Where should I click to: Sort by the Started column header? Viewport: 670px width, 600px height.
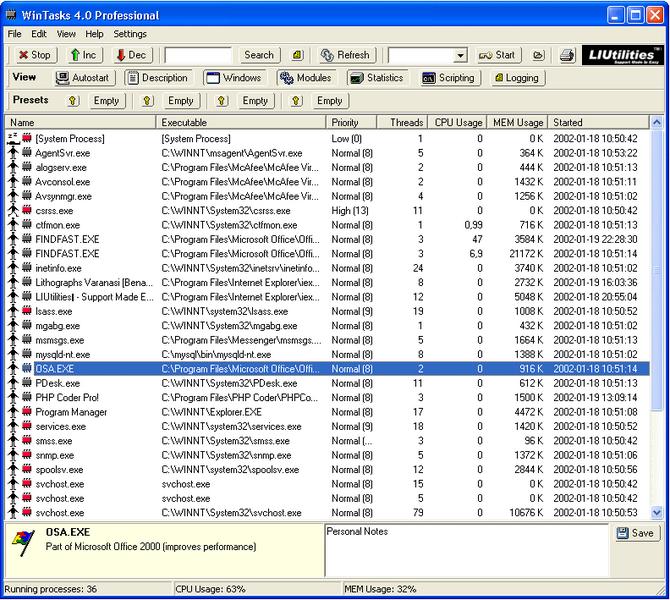tap(599, 122)
